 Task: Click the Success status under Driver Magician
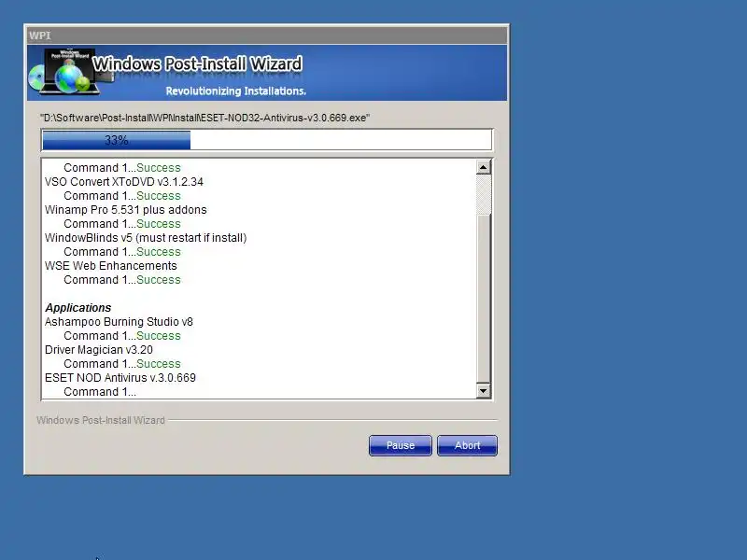point(158,364)
